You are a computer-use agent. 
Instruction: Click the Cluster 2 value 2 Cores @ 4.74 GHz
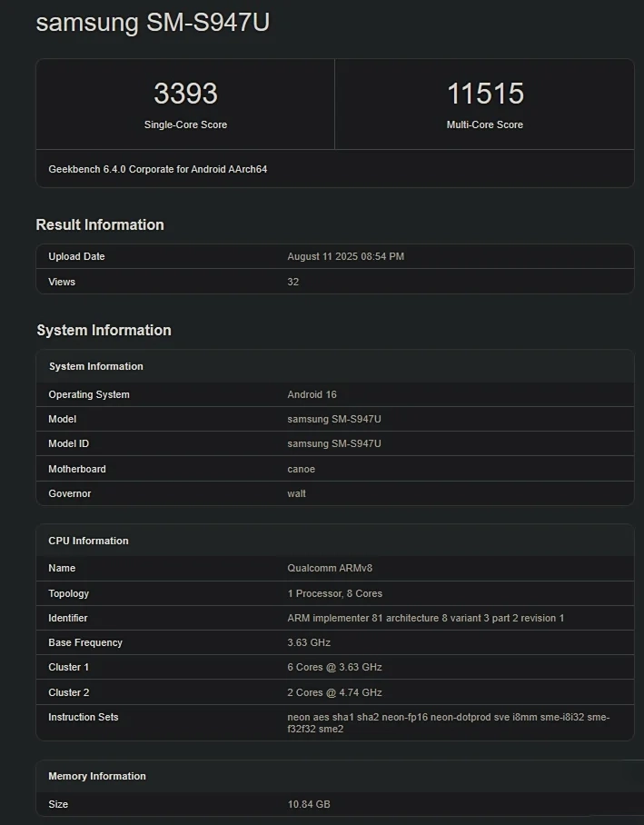(334, 692)
